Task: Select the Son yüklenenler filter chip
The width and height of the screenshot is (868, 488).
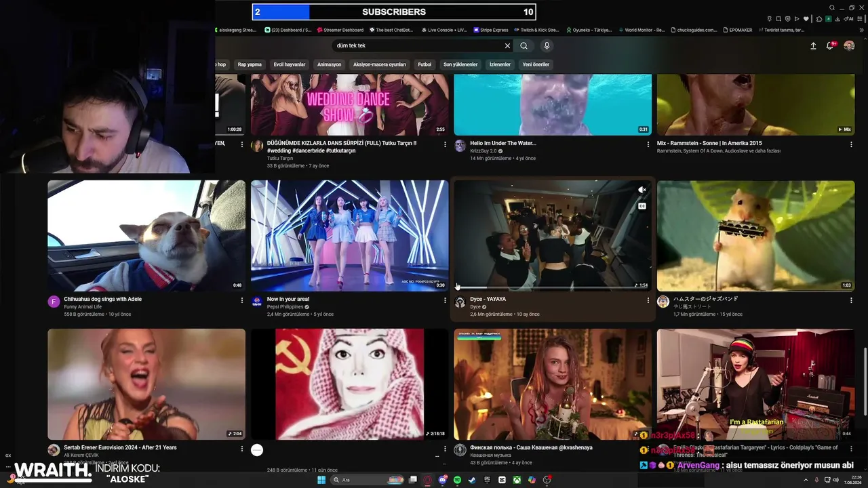Action: (460, 64)
